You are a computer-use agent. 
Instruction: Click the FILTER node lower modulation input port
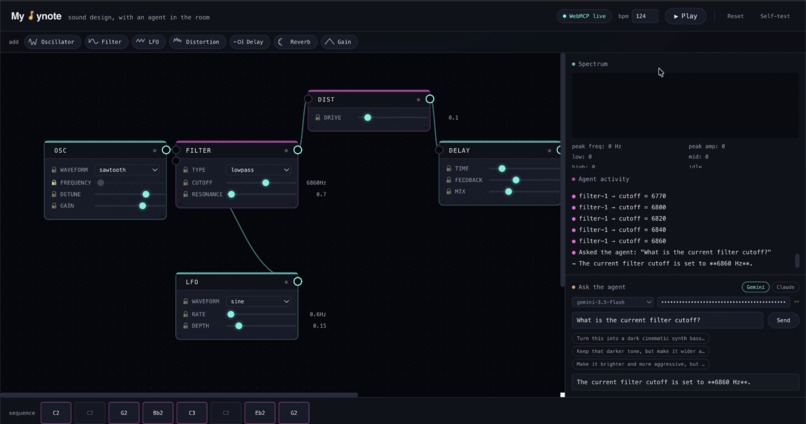tap(176, 161)
